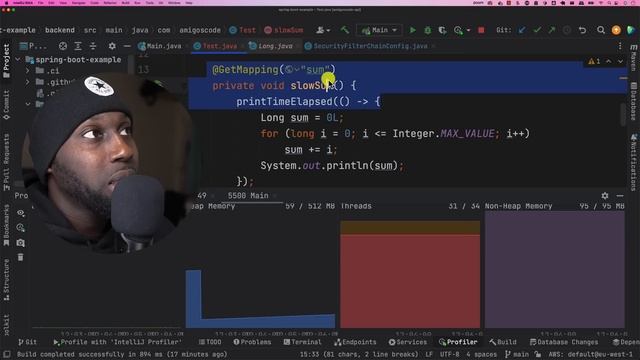Click amigoscode in the breadcrumb path

coord(200,30)
